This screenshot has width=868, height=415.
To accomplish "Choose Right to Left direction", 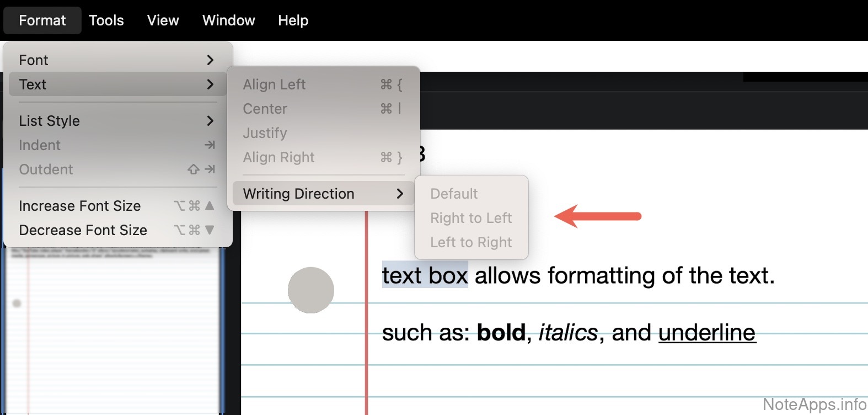I will [471, 218].
